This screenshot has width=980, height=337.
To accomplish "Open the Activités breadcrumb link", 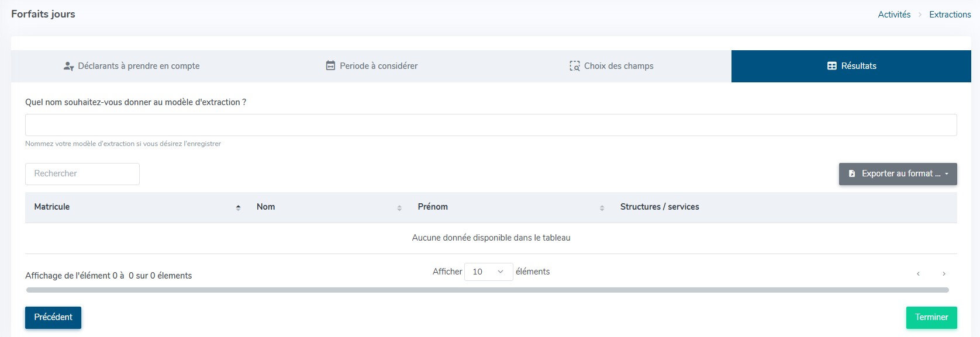I will click(893, 15).
